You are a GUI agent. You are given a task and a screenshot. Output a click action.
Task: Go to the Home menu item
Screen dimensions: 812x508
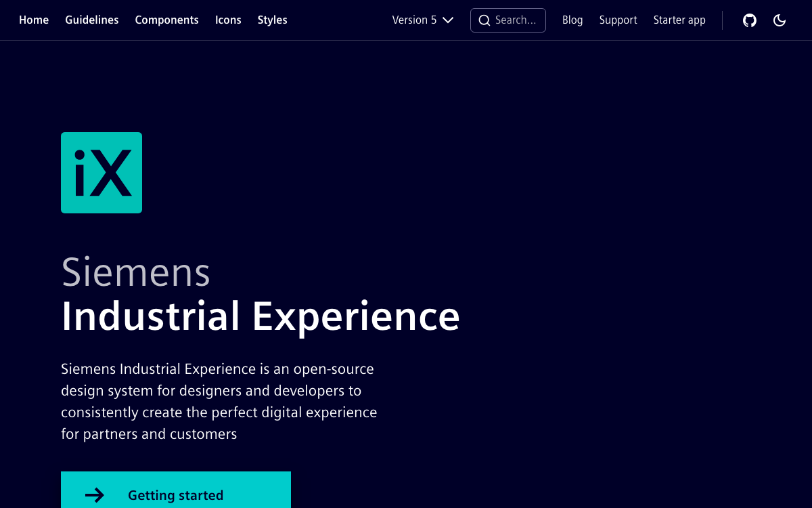[x=34, y=20]
